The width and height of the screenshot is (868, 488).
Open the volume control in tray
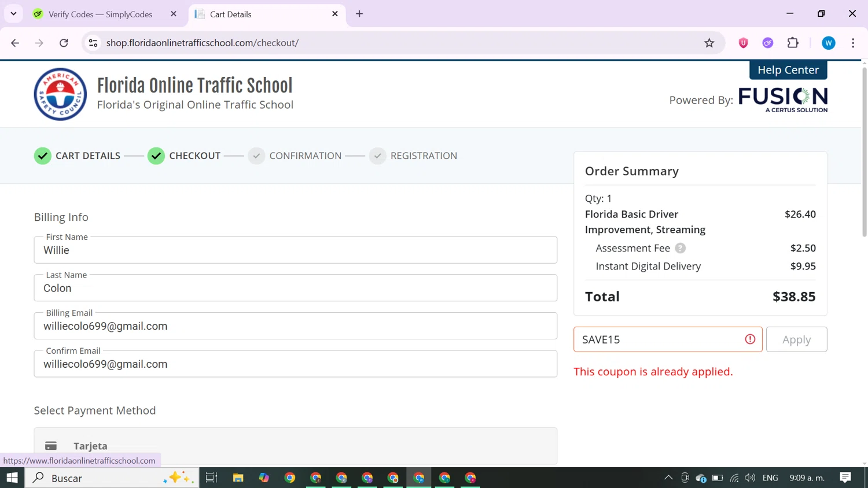pos(750,478)
